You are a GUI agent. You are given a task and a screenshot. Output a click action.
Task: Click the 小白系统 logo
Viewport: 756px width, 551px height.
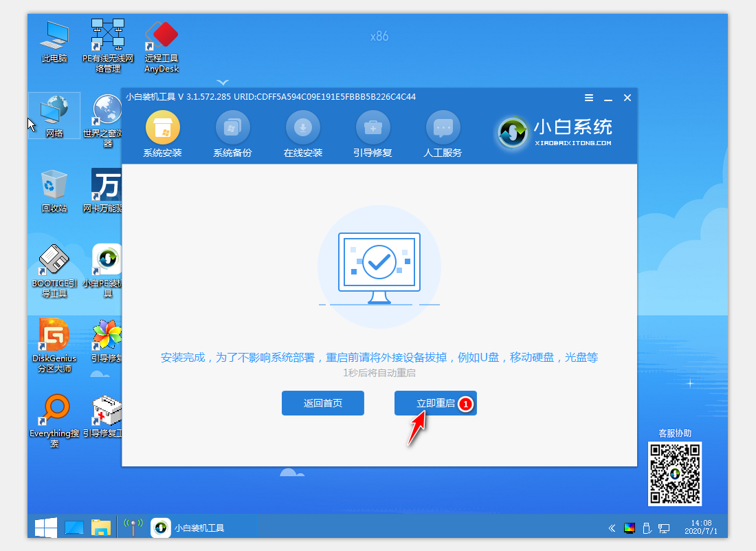555,132
